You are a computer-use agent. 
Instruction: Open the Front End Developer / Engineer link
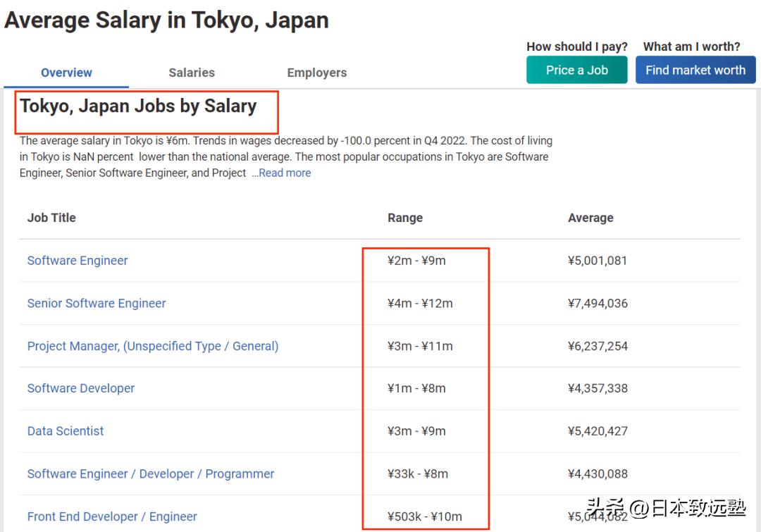112,516
